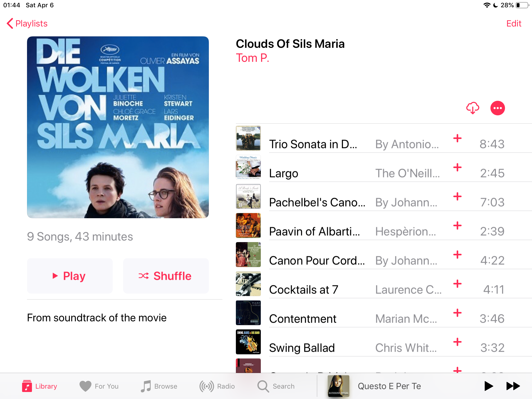
Task: Open the Search tab
Action: coord(276,386)
